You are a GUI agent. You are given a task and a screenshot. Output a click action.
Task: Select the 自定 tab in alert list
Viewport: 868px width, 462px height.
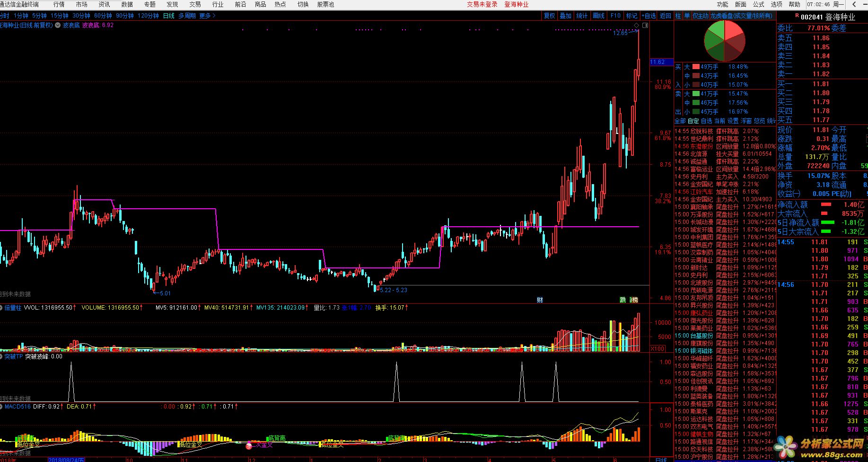point(693,121)
